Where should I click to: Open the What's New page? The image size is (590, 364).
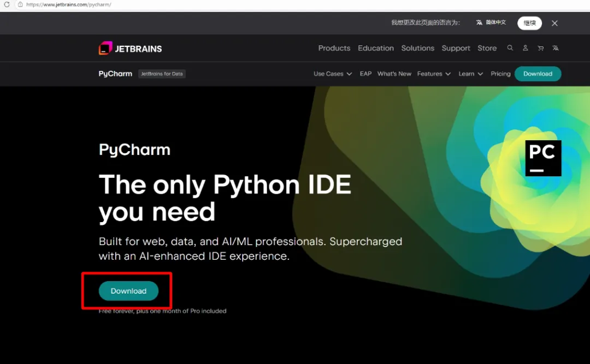pyautogui.click(x=394, y=74)
